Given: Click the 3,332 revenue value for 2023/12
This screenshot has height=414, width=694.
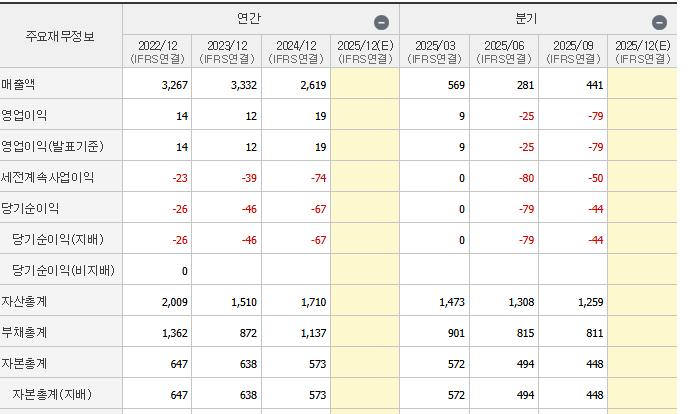Looking at the screenshot, I should click(x=243, y=85).
